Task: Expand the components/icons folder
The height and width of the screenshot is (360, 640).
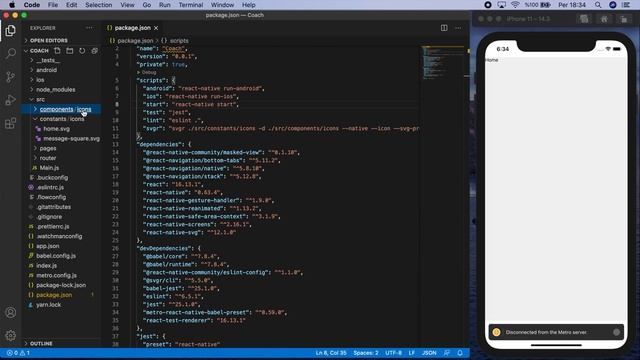Action: pyautogui.click(x=61, y=109)
